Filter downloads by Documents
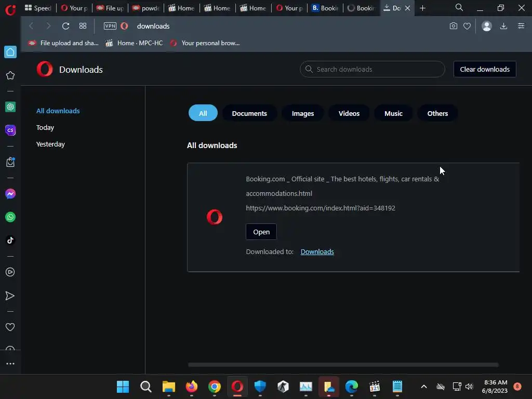The image size is (532, 399). [249, 113]
